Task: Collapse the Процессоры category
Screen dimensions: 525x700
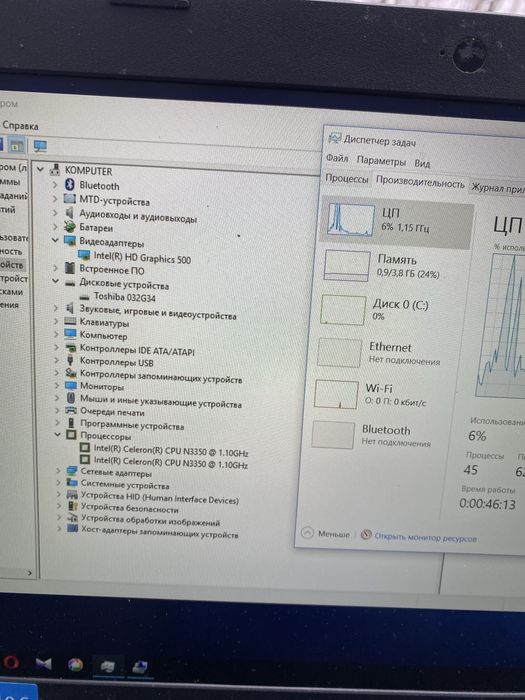Action: [57, 434]
